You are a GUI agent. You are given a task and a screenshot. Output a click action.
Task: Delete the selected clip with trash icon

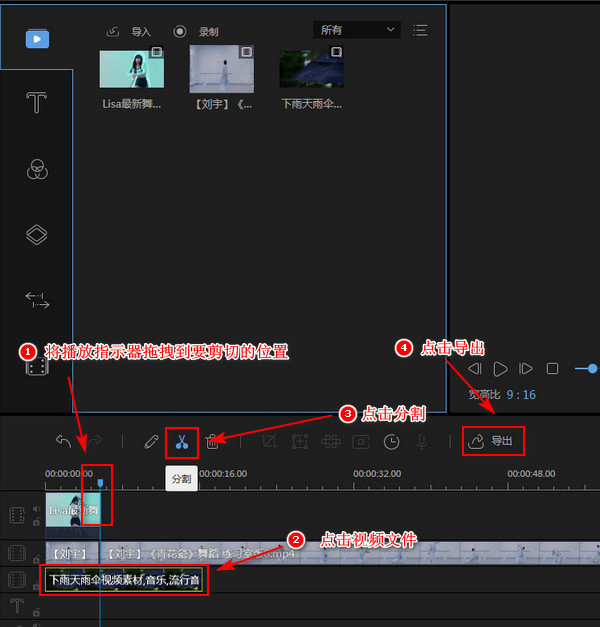[x=212, y=442]
